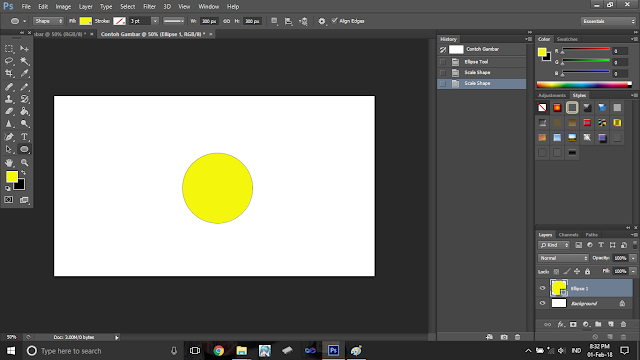Open the Layer menu
Viewport: 640px width, 360px height.
pos(85,7)
